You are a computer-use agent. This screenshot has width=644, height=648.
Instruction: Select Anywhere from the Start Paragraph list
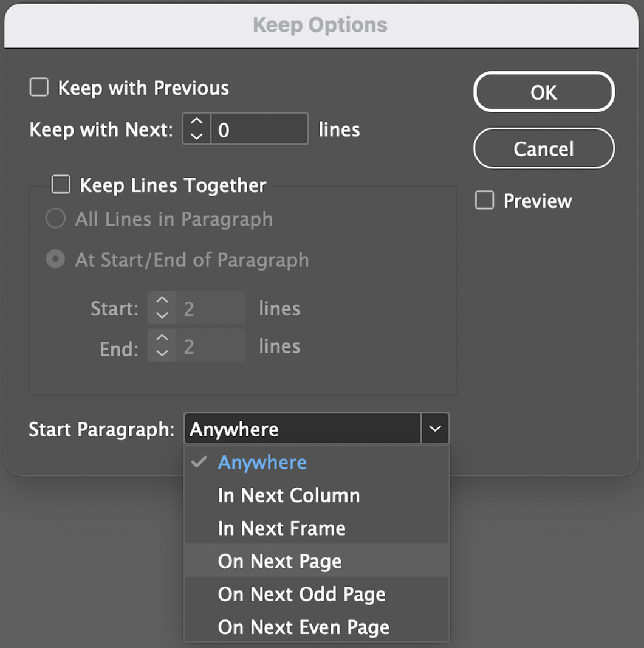[317, 463]
